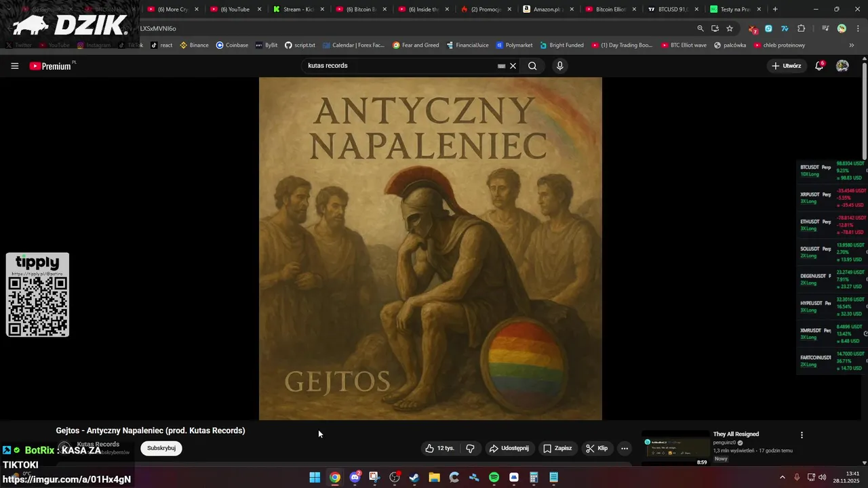Open the notifications bell
Image resolution: width=868 pixels, height=488 pixels.
tap(819, 66)
